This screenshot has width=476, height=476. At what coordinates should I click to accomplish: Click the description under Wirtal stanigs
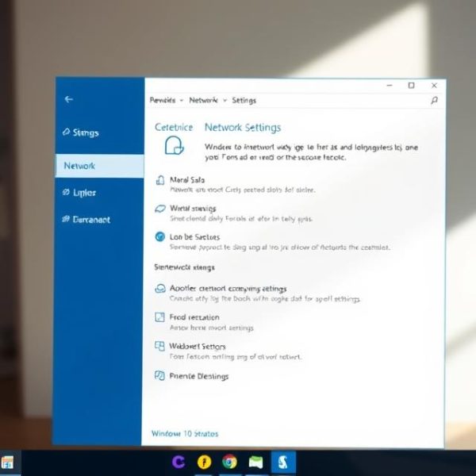[241, 219]
